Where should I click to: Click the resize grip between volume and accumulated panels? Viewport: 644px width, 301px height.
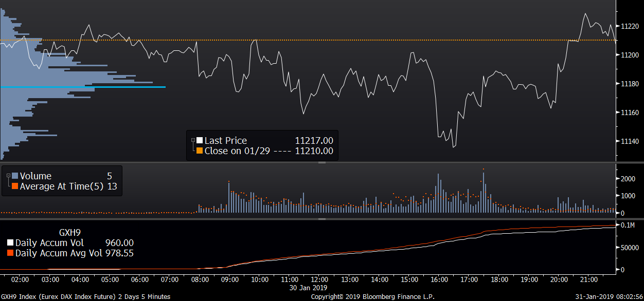coord(322,219)
